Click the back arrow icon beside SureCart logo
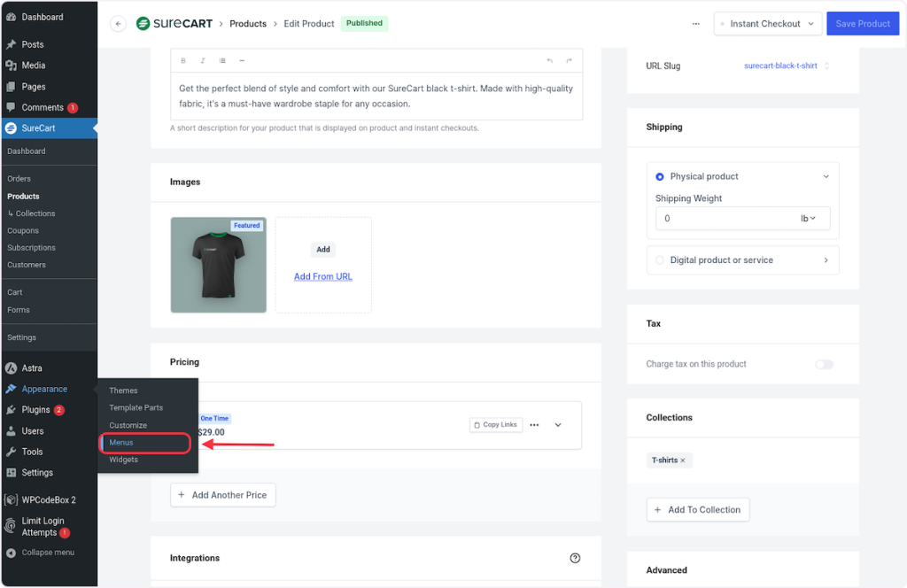907x588 pixels. pyautogui.click(x=118, y=24)
